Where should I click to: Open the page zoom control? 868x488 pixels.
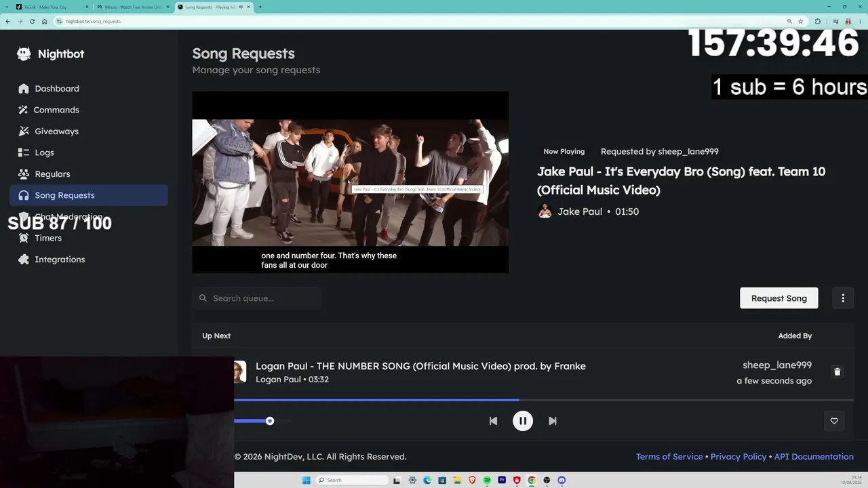789,21
